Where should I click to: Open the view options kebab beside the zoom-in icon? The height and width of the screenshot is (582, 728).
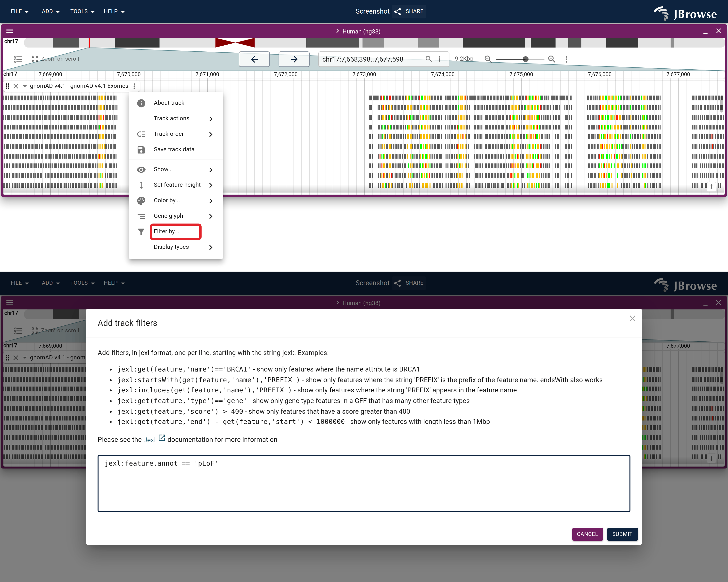point(567,59)
